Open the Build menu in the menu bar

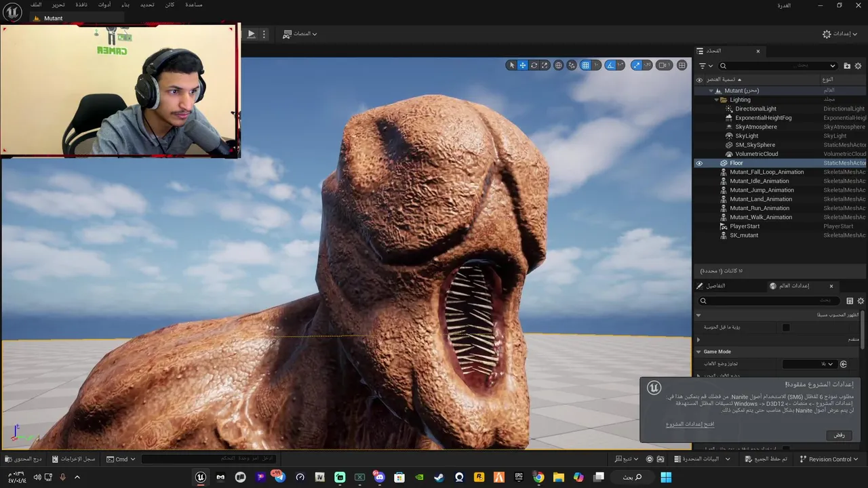click(125, 5)
